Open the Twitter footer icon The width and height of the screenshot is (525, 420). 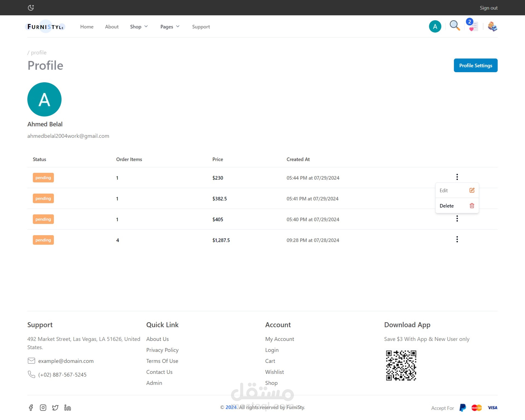[55, 408]
